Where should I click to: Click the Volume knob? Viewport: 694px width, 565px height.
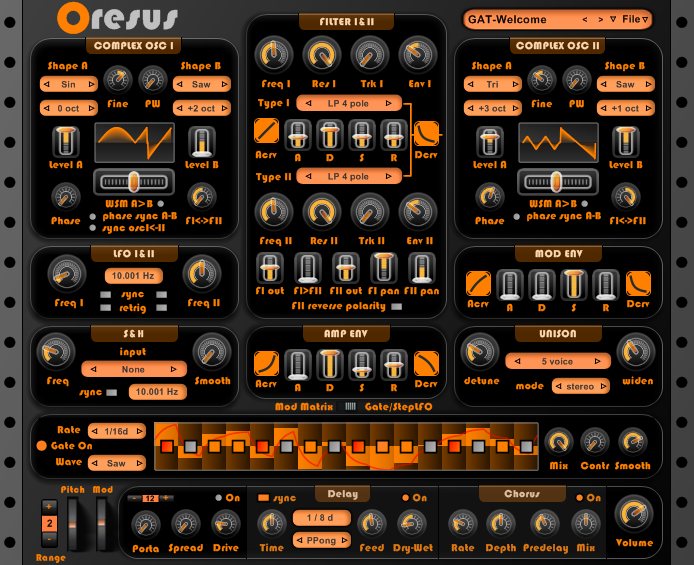click(632, 513)
